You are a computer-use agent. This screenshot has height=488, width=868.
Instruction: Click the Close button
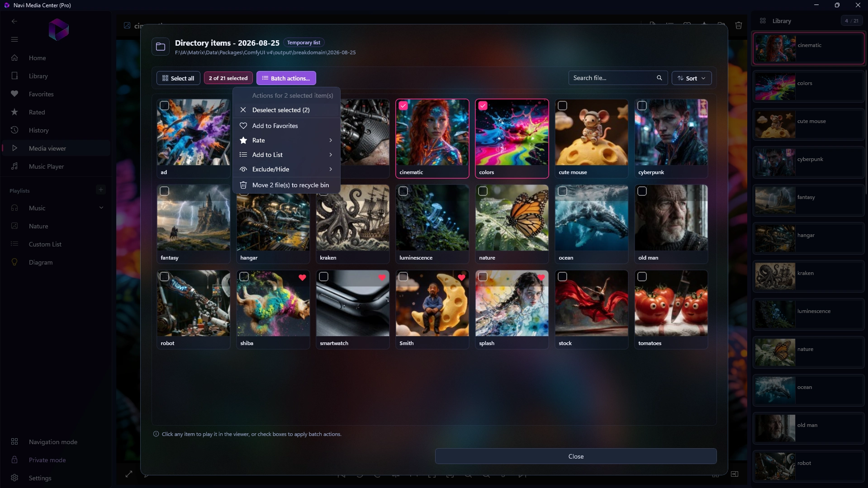576,456
